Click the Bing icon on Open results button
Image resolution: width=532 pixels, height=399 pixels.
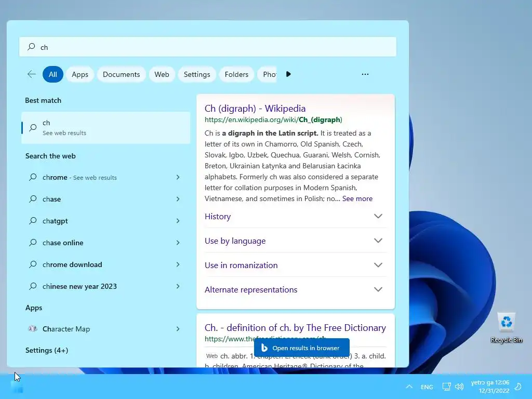(264, 348)
